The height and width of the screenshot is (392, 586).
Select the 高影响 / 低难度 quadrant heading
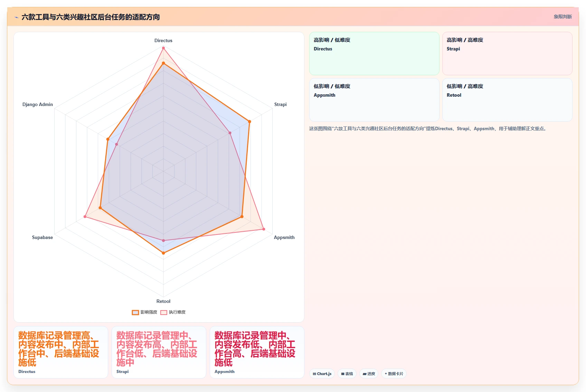tap(332, 40)
